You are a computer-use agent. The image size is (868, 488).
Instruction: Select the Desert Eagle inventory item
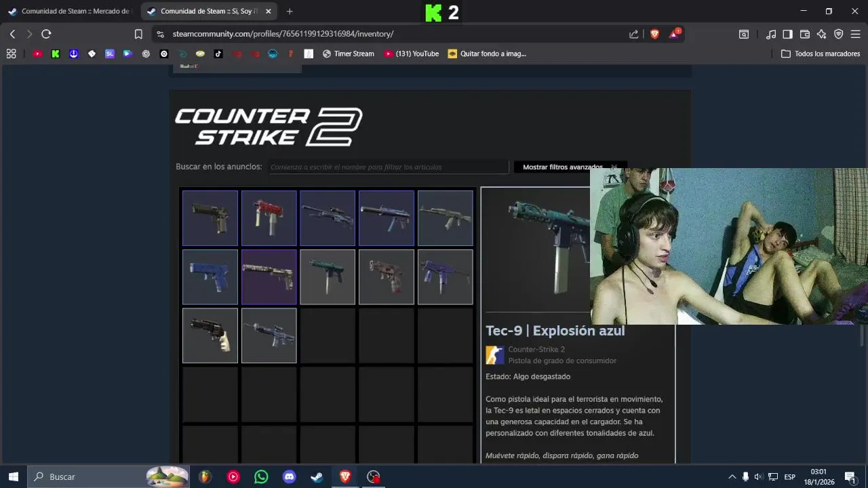(x=210, y=218)
